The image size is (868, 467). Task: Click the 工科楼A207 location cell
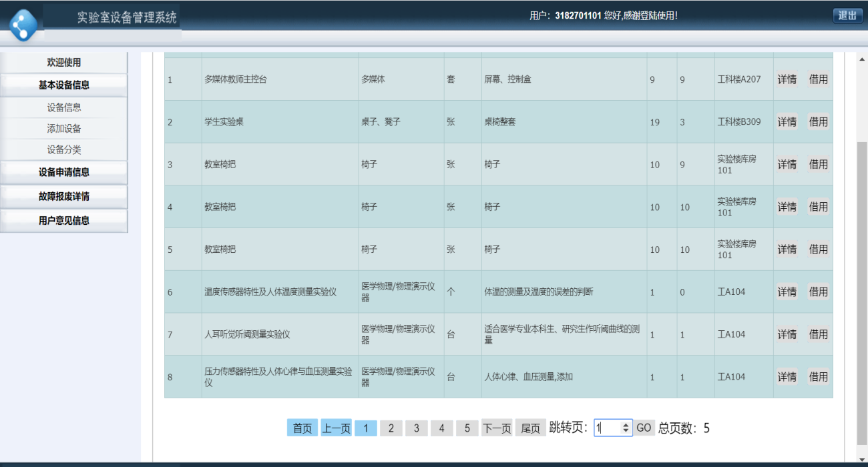(x=744, y=79)
